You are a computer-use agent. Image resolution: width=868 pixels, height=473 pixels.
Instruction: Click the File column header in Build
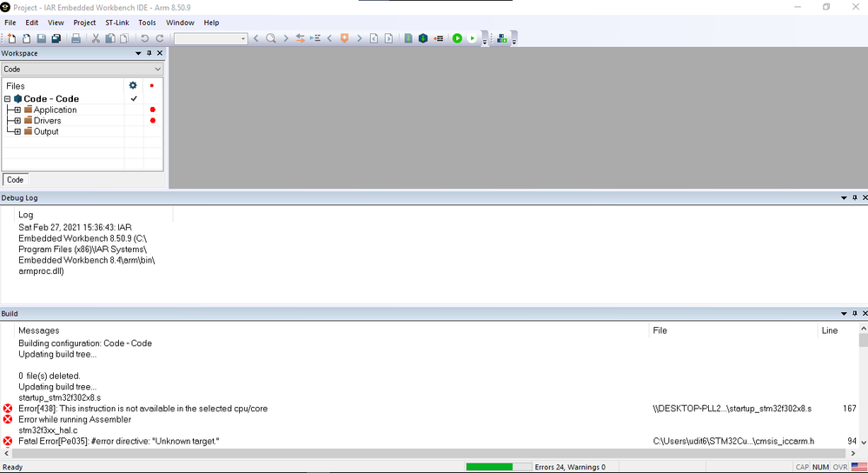[659, 330]
